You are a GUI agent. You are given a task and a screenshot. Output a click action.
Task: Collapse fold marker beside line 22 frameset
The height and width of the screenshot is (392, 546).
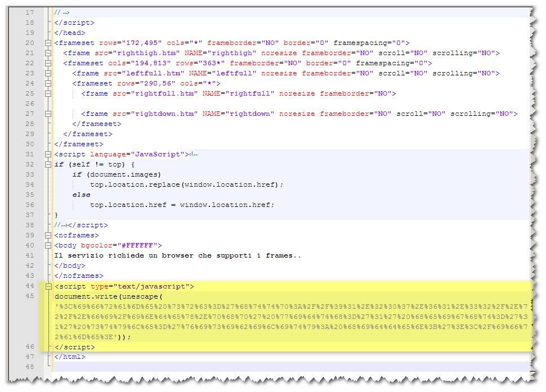pyautogui.click(x=48, y=63)
